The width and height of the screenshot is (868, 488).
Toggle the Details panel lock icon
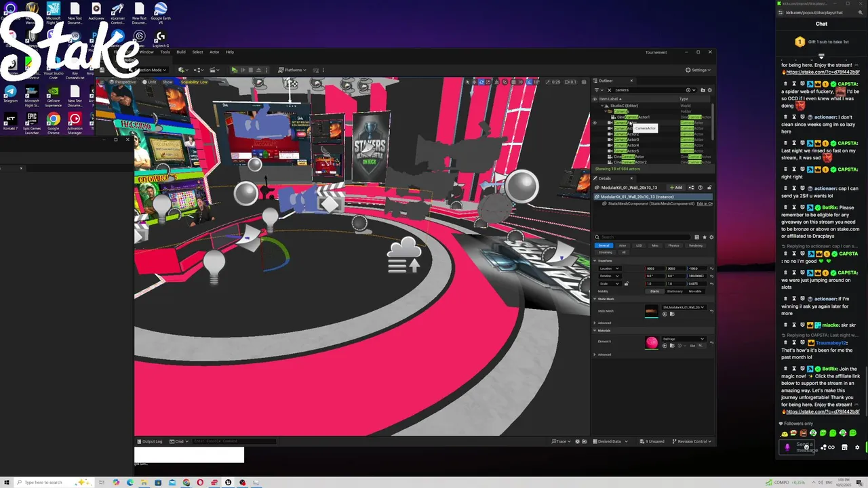pos(709,188)
